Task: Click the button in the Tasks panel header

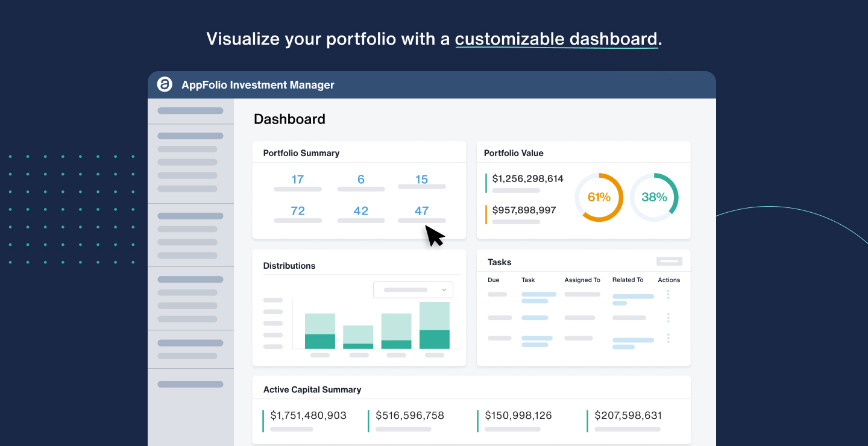Action: click(669, 261)
